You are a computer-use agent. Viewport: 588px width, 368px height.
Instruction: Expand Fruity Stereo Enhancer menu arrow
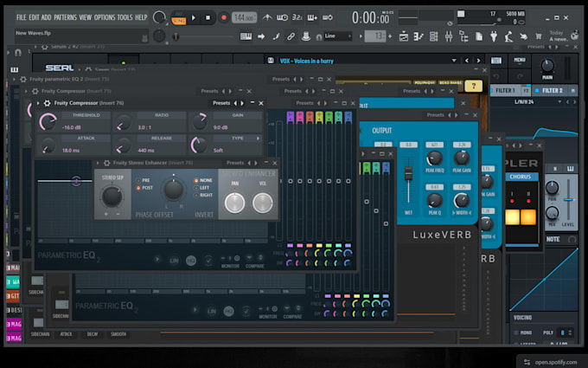[x=98, y=163]
